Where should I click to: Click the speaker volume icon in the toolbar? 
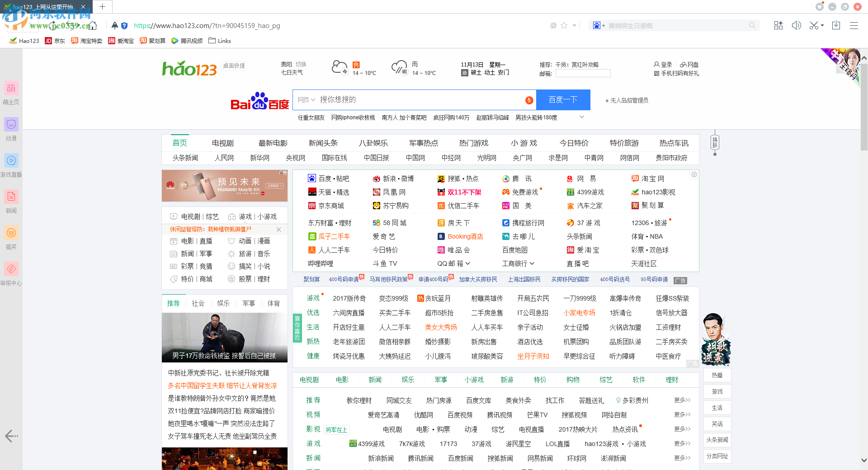(x=797, y=25)
